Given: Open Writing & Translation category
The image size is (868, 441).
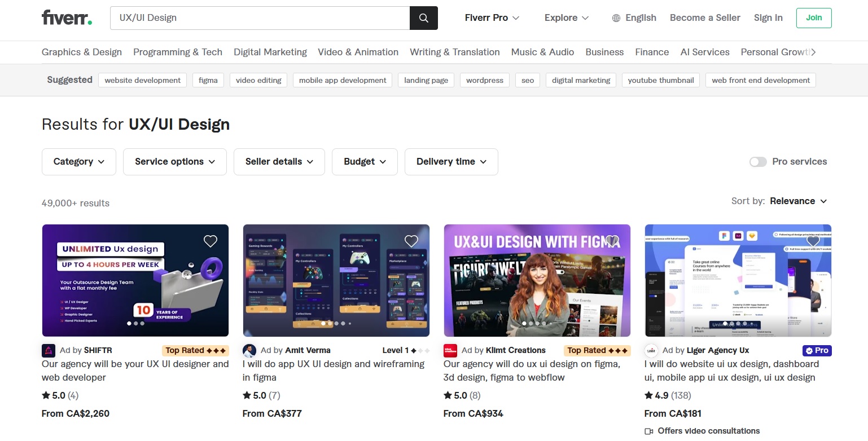Looking at the screenshot, I should point(455,52).
